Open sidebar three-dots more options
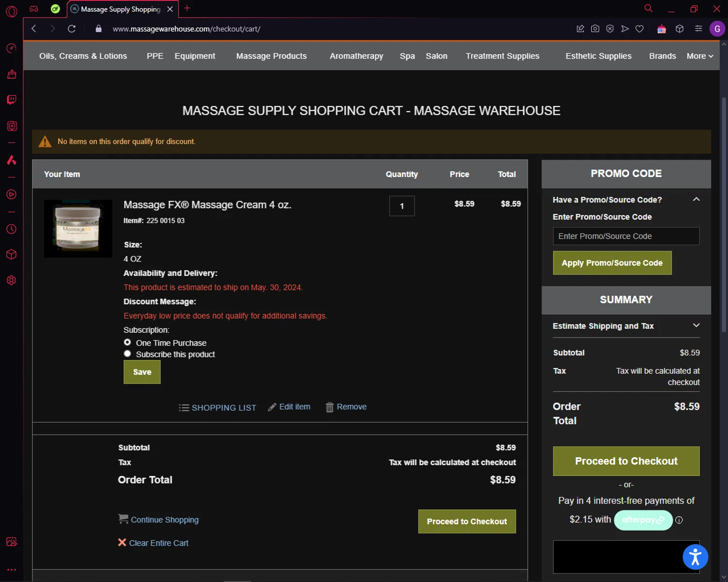Screen dimensions: 728x582 (12, 570)
